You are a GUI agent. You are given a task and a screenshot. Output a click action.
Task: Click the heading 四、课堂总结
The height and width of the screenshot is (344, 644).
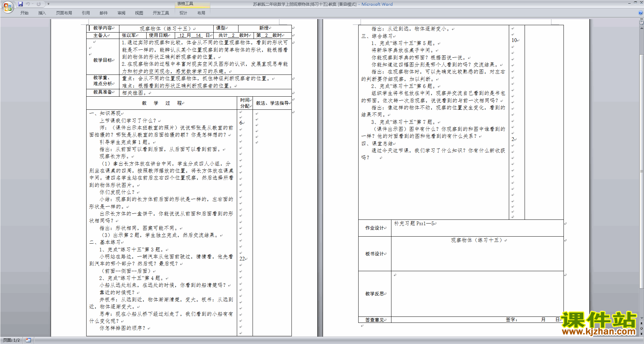(x=377, y=144)
